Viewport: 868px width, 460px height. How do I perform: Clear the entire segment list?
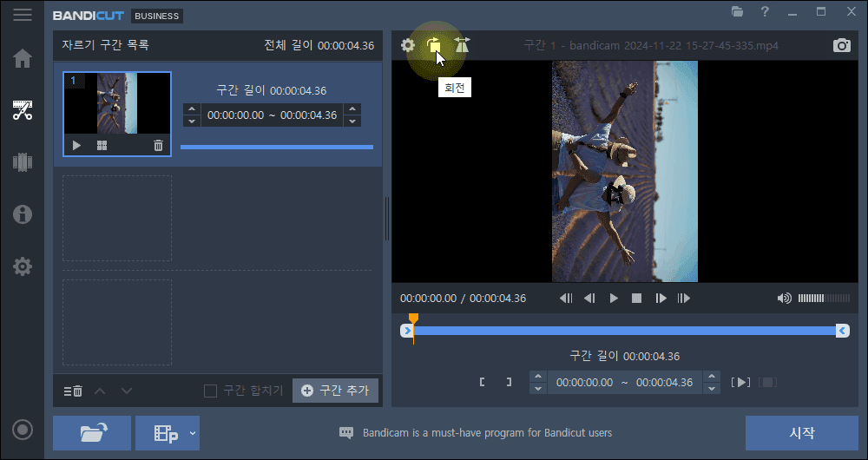(x=73, y=391)
